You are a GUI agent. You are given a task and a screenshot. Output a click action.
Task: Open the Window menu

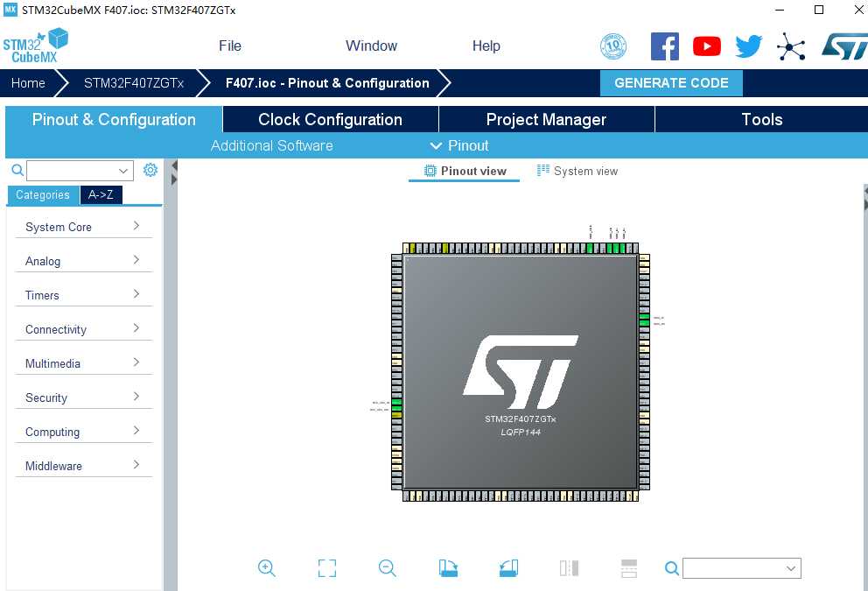(371, 46)
